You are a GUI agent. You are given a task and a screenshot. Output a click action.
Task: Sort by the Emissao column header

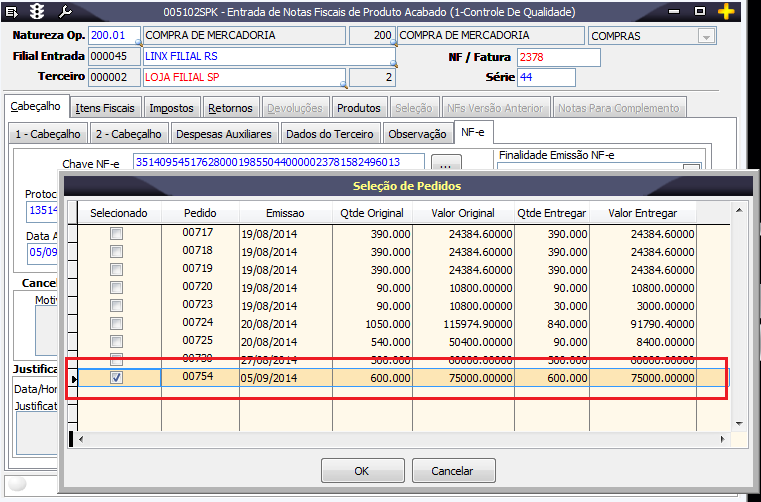tap(285, 213)
